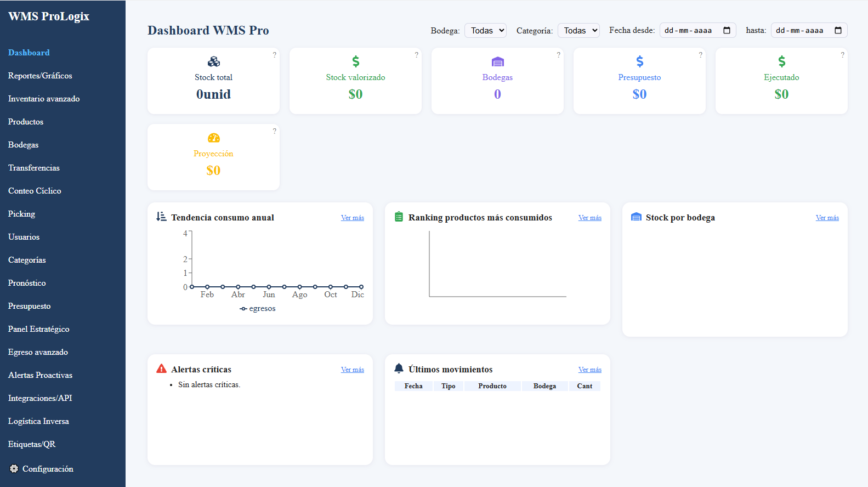Expand the Categoría filter dropdown
Image resolution: width=868 pixels, height=487 pixels.
pos(578,31)
